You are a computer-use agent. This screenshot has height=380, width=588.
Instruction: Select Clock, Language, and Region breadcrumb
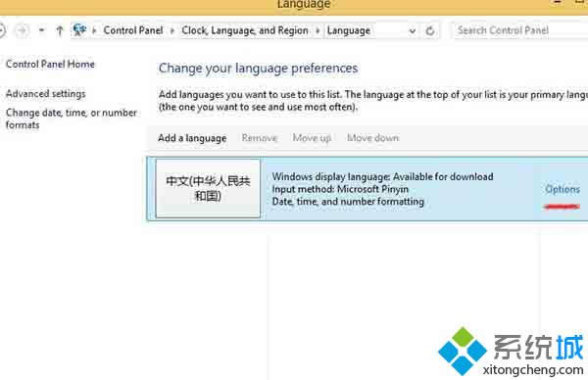(245, 30)
